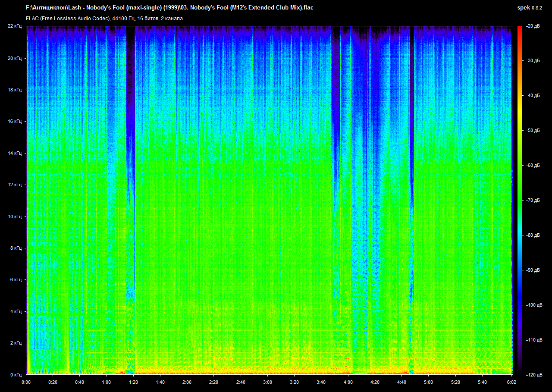Select the 16 кГц frequency axis label
This screenshot has height=392, width=552.
15,122
